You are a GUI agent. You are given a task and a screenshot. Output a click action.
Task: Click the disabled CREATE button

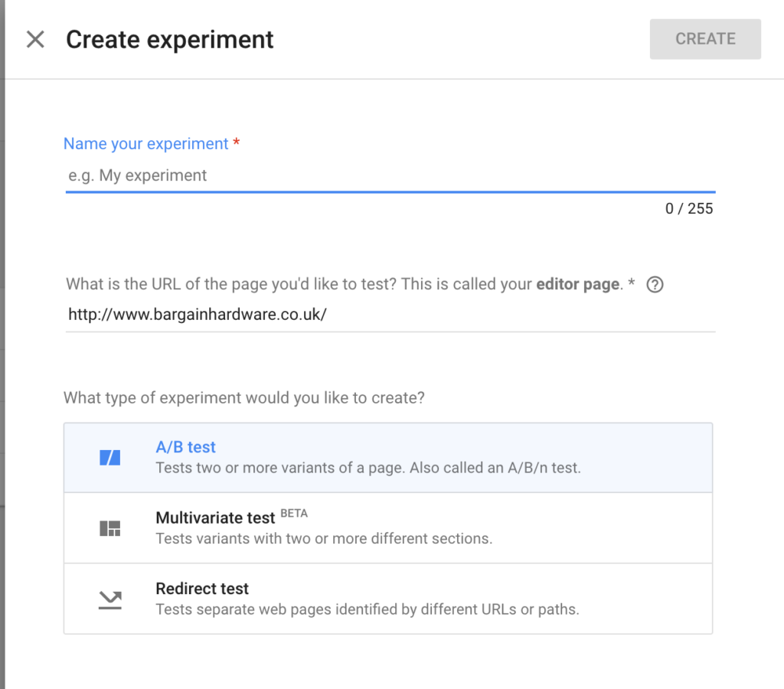point(705,39)
